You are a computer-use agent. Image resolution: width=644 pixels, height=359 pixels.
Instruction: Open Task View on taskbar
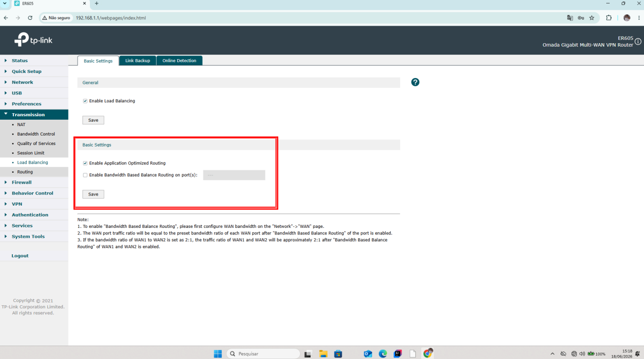click(308, 354)
